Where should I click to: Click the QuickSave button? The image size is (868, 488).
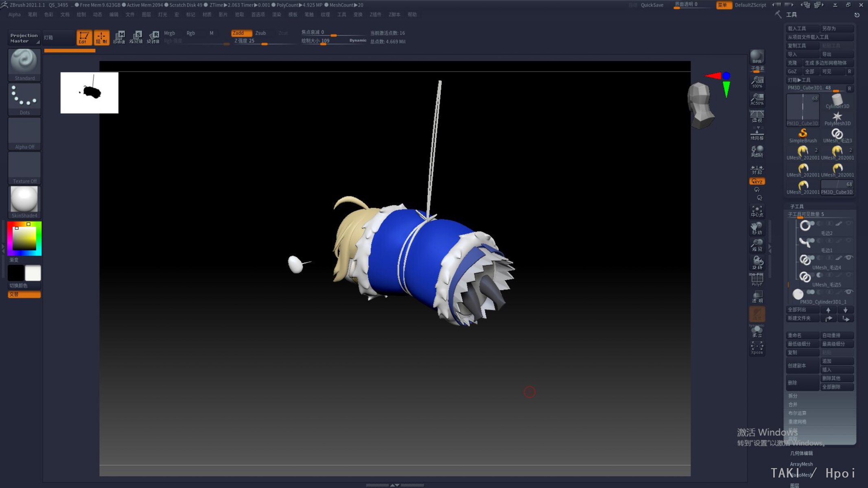[652, 5]
